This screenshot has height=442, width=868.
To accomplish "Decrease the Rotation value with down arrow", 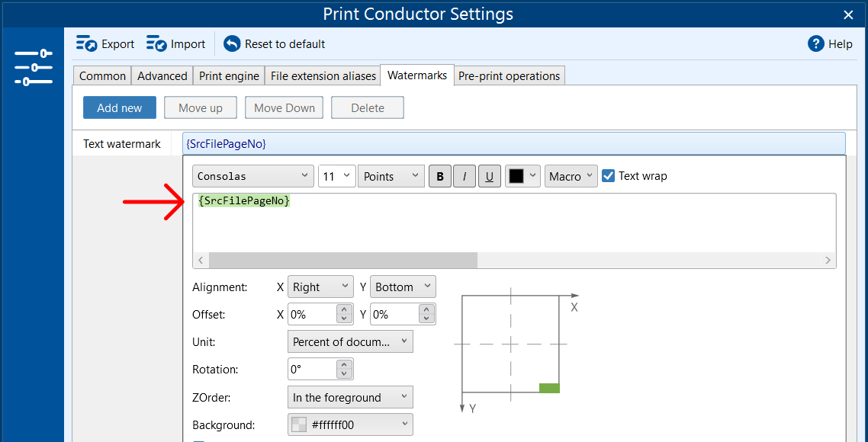I will pyautogui.click(x=344, y=373).
